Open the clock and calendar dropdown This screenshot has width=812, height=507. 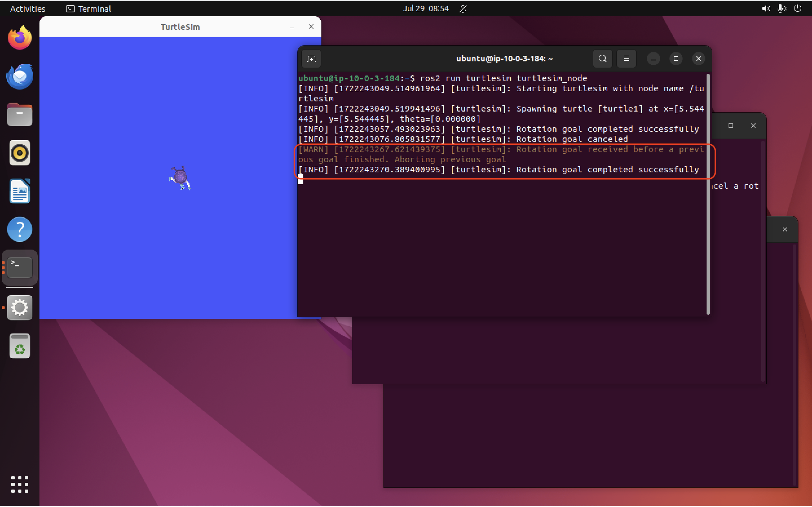click(425, 9)
